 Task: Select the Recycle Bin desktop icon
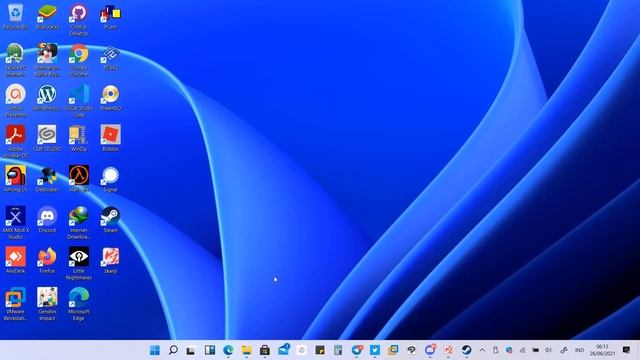pos(16,16)
